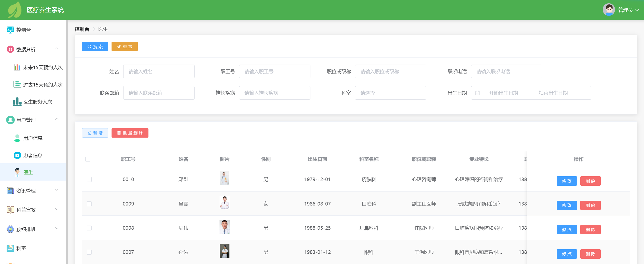The height and width of the screenshot is (264, 644).
Task: Expand the 资讯管理 menu chevron
Action: [x=57, y=190]
